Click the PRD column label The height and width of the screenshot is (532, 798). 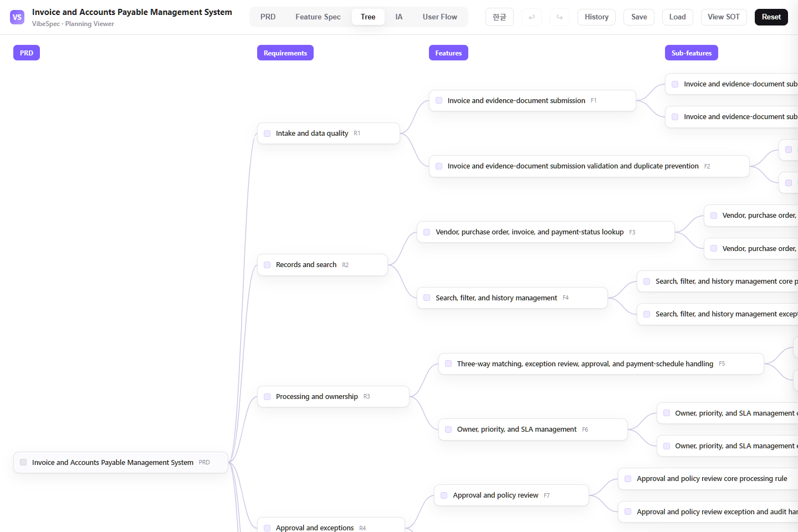27,53
